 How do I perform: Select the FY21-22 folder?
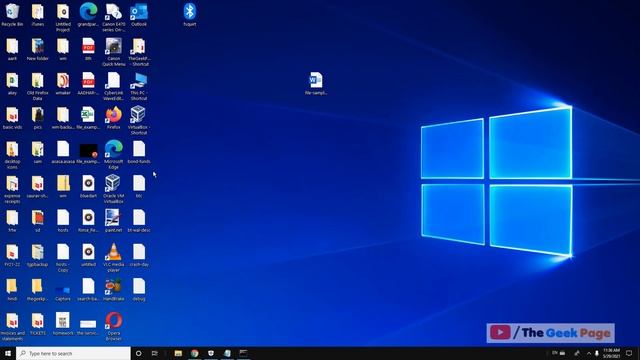pos(12,255)
